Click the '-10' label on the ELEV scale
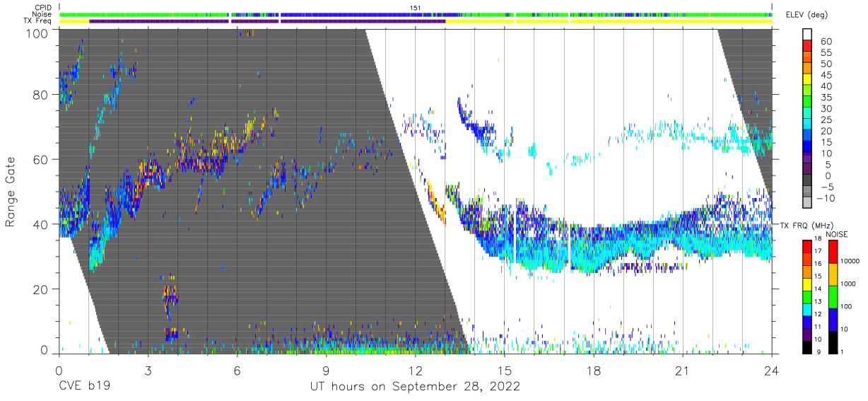 point(826,198)
